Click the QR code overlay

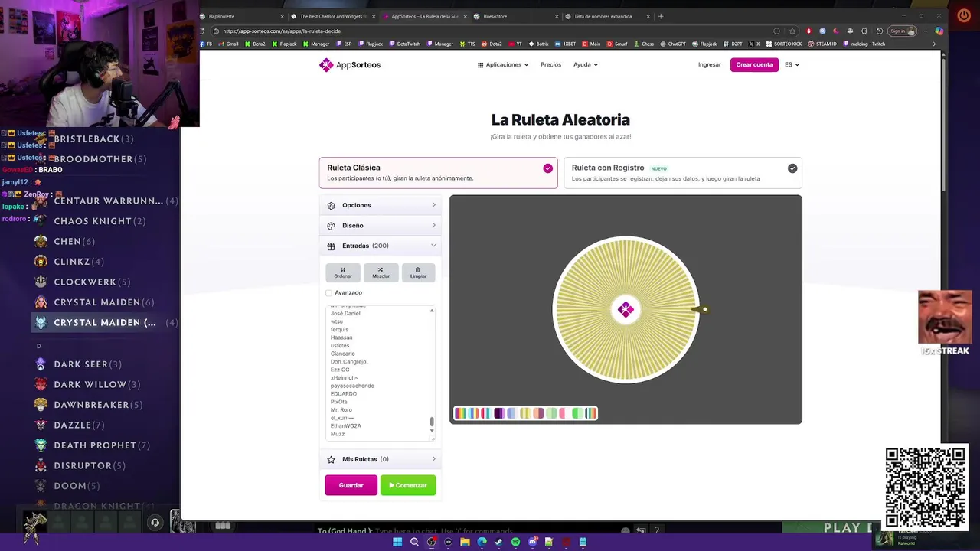926,487
